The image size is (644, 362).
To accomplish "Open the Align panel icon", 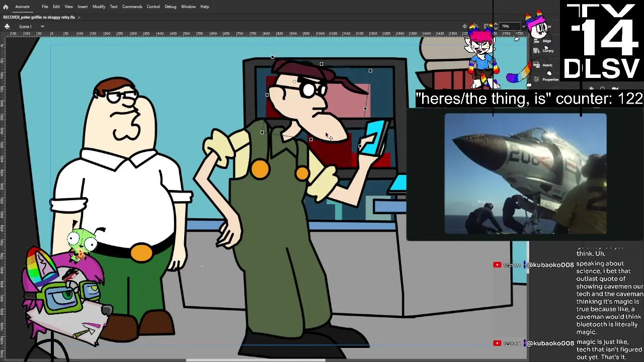I will [536, 41].
